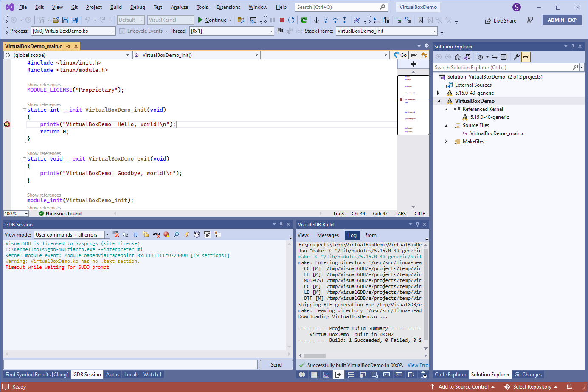Image resolution: width=588 pixels, height=392 pixels.
Task: Click Solution Explorer wrench Properties icon
Action: 516,57
